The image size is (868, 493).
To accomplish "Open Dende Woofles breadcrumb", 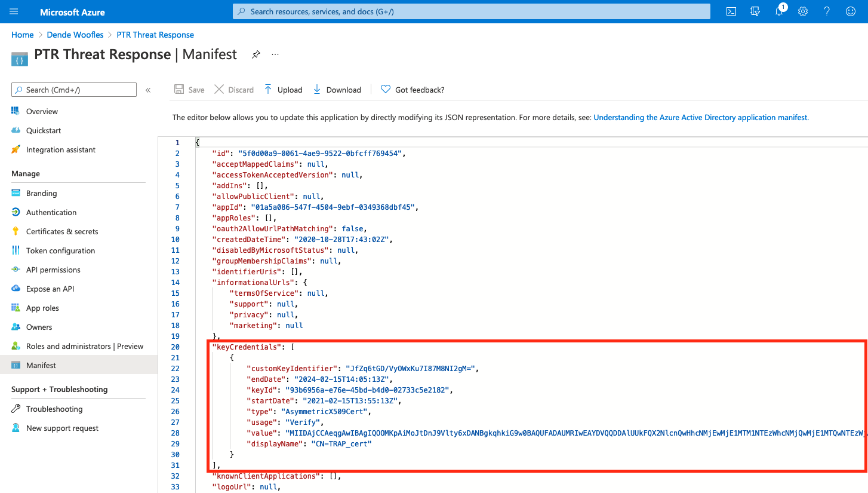I will (75, 35).
